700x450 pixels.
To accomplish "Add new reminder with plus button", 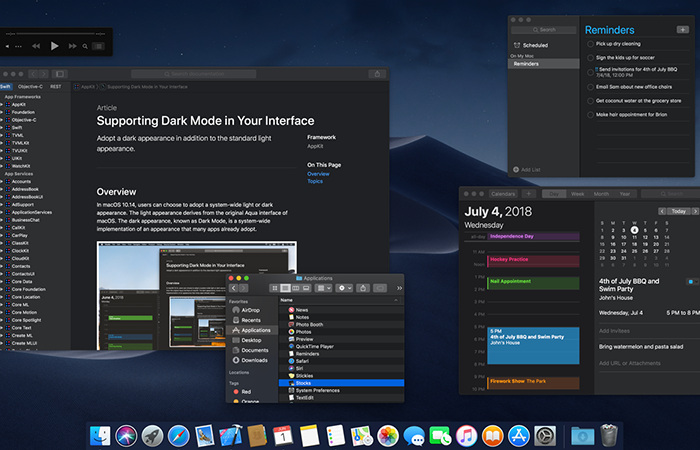I will [x=683, y=29].
